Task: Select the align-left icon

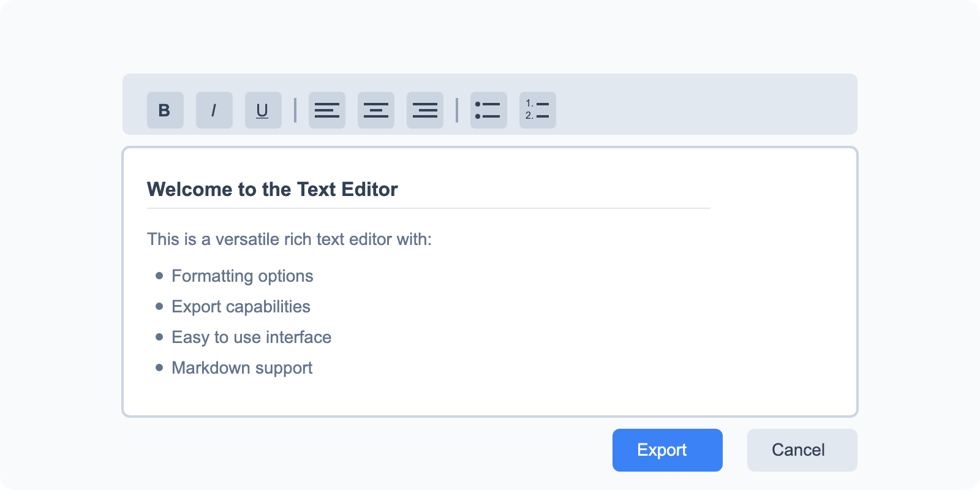Action: click(x=327, y=110)
